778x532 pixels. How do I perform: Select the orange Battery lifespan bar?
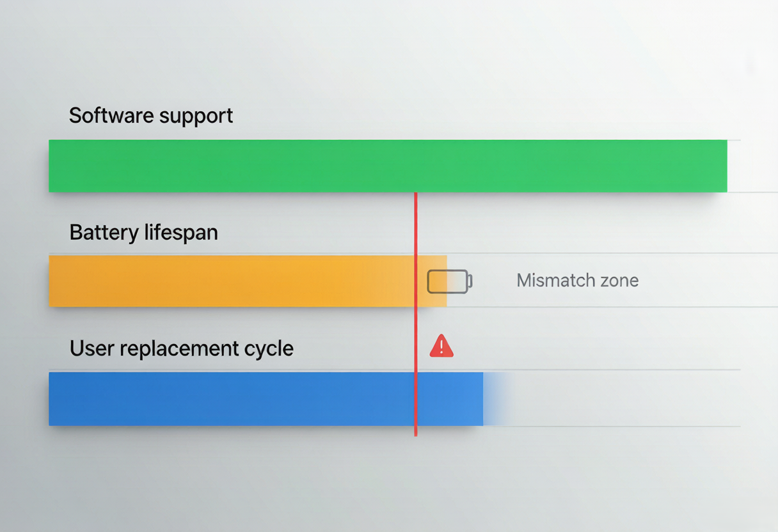coord(248,281)
